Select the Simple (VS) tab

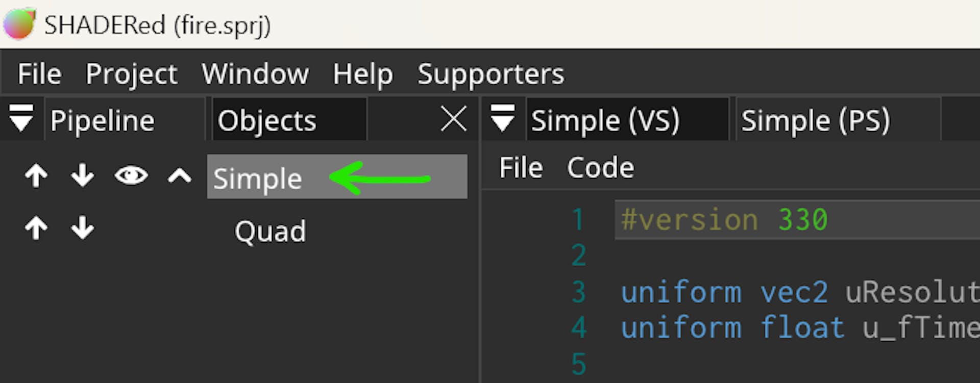[605, 121]
